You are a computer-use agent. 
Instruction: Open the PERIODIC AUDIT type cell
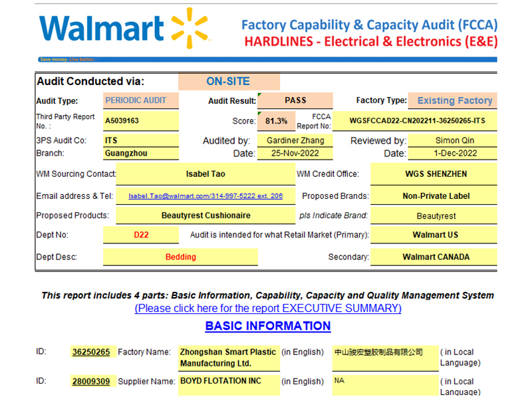[140, 101]
